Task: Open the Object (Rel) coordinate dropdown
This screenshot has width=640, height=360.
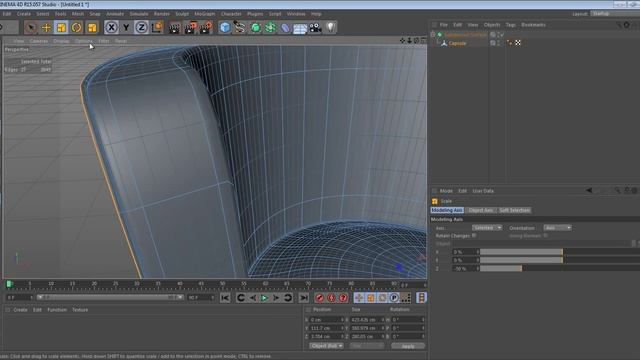Action: click(x=326, y=346)
